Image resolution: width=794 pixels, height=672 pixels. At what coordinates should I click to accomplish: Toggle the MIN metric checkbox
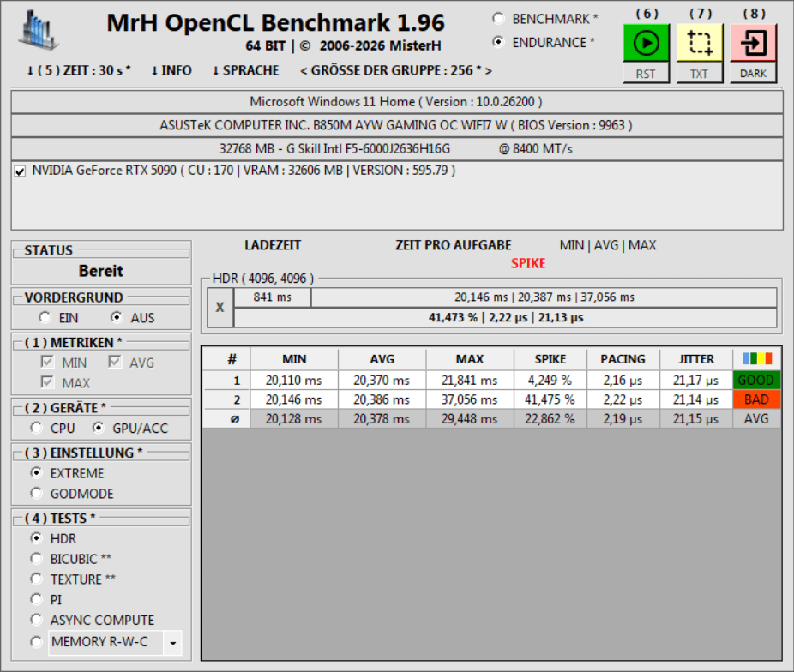pyautogui.click(x=47, y=362)
